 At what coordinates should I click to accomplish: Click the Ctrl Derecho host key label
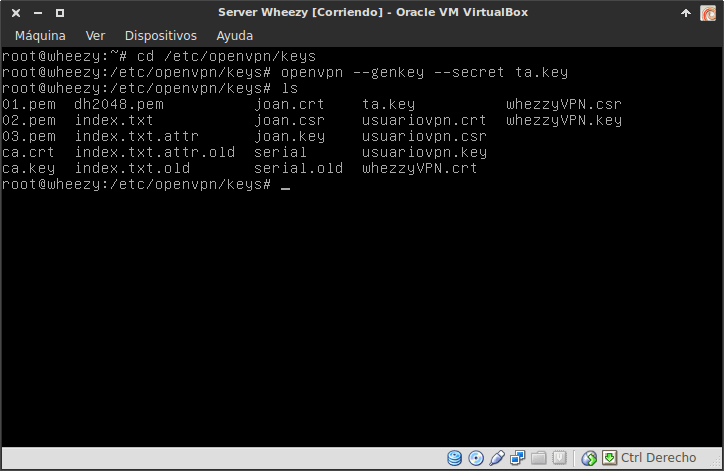[x=658, y=459]
